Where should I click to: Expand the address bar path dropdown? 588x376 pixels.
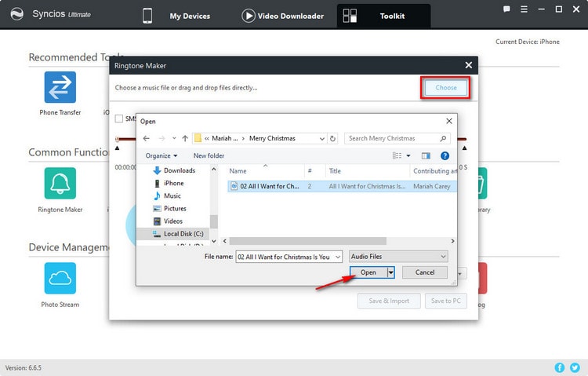pyautogui.click(x=321, y=139)
